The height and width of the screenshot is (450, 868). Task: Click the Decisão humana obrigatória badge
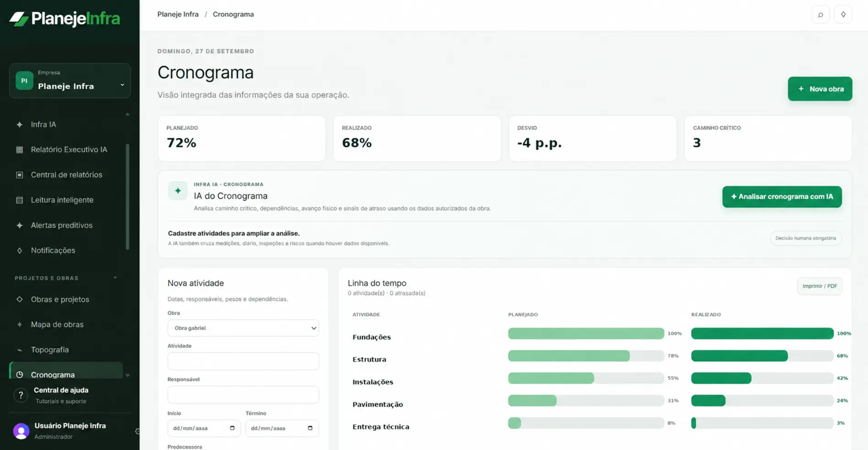point(806,238)
